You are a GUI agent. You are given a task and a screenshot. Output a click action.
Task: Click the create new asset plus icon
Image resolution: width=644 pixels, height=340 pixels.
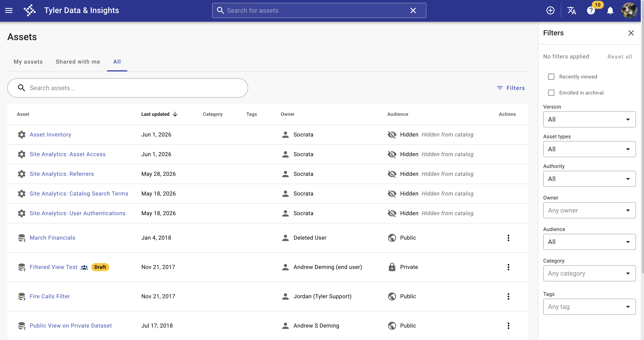(550, 10)
